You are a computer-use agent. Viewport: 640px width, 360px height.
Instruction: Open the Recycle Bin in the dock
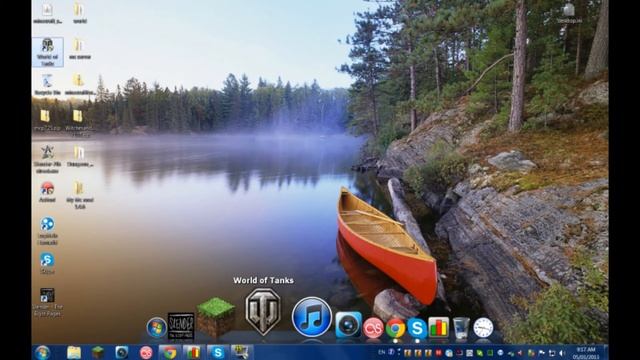[x=461, y=328]
